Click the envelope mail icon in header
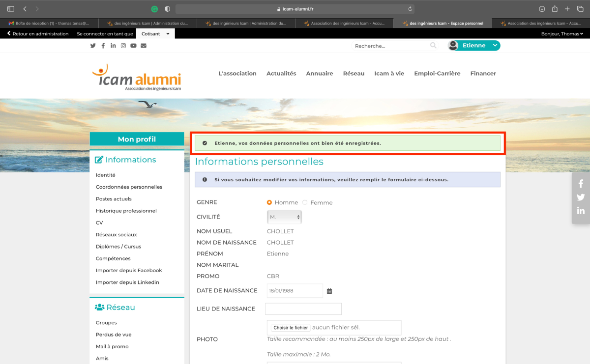590x364 pixels. click(x=144, y=46)
